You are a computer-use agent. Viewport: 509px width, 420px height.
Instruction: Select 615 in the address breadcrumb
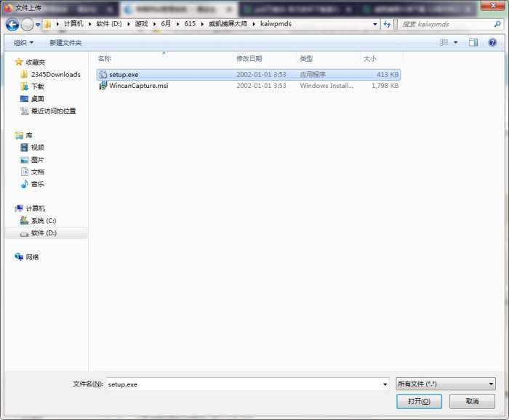click(x=190, y=24)
